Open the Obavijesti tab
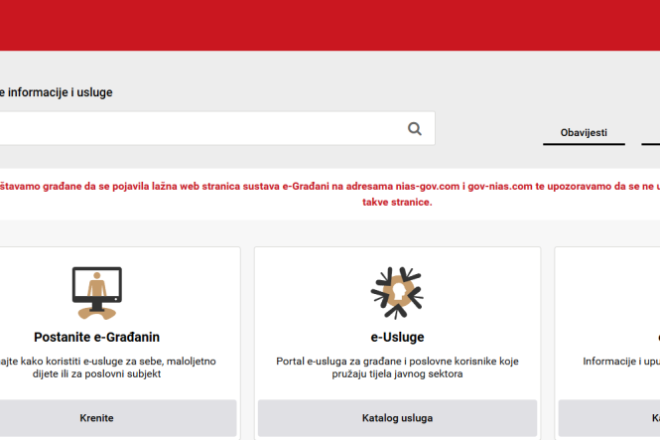 coord(583,133)
